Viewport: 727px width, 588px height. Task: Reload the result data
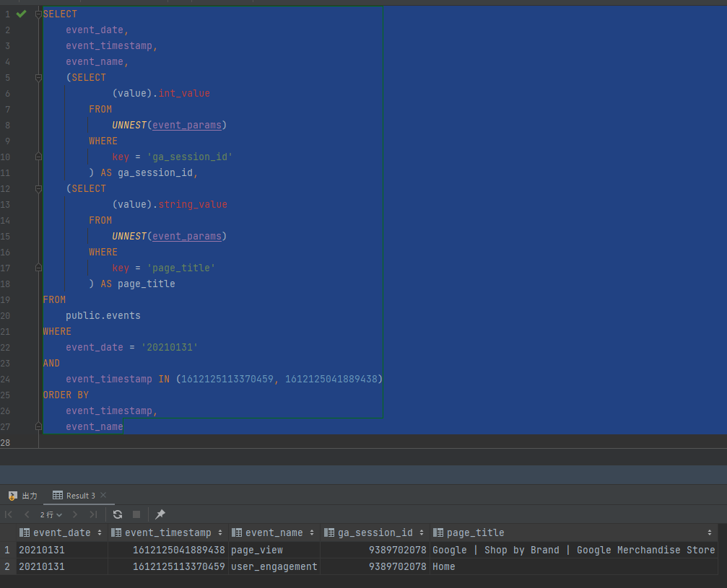118,514
